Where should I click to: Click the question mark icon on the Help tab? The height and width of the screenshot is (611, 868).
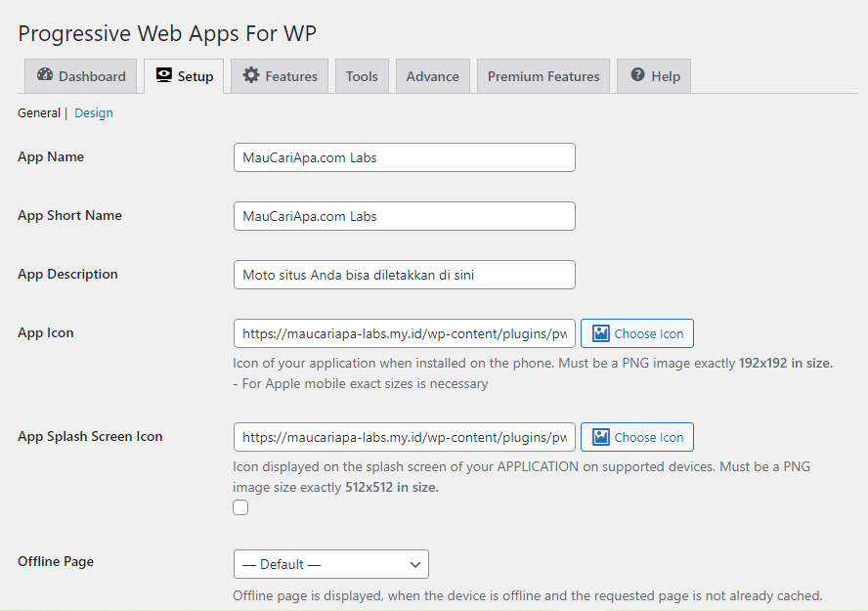point(638,75)
